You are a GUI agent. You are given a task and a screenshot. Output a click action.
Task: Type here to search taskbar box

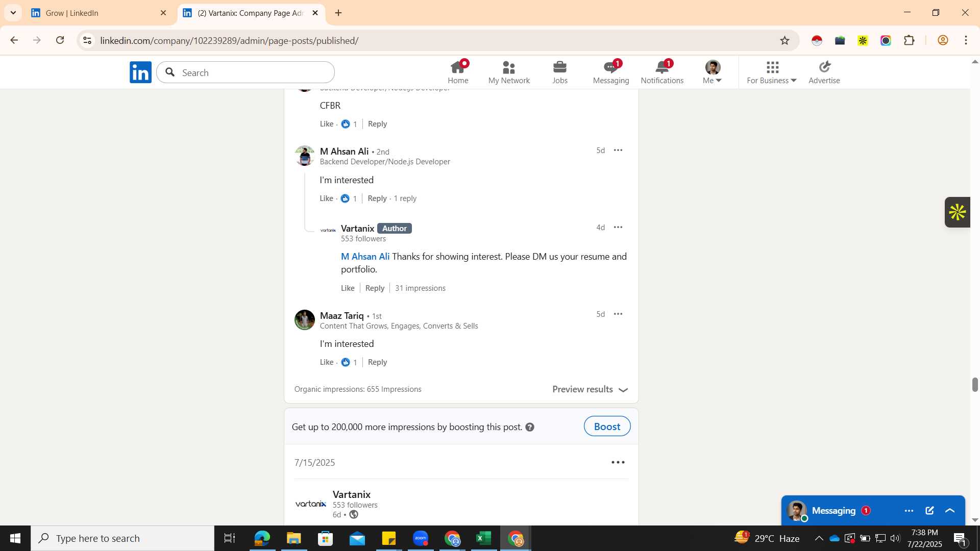pyautogui.click(x=122, y=538)
